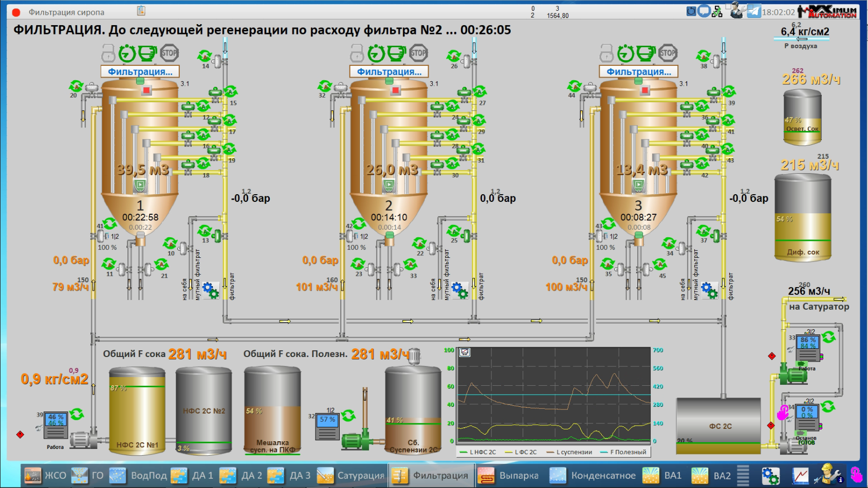The height and width of the screenshot is (488, 868).
Task: Click the clipboard icon in title bar
Action: click(x=141, y=11)
